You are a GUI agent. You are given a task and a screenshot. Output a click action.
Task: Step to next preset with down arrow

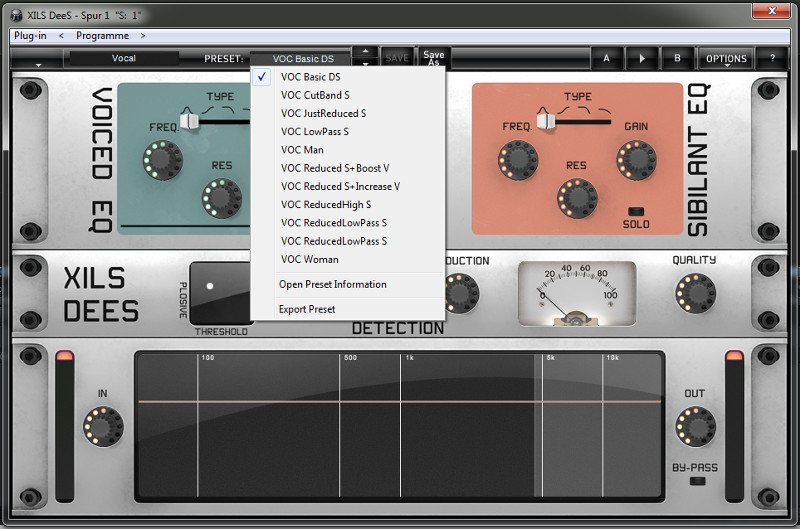(x=365, y=63)
